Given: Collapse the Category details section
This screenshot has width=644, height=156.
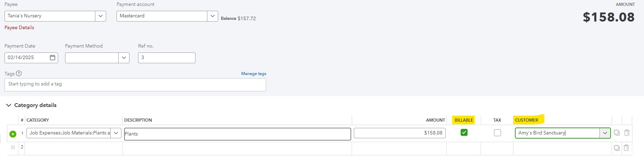Looking at the screenshot, I should (9, 105).
